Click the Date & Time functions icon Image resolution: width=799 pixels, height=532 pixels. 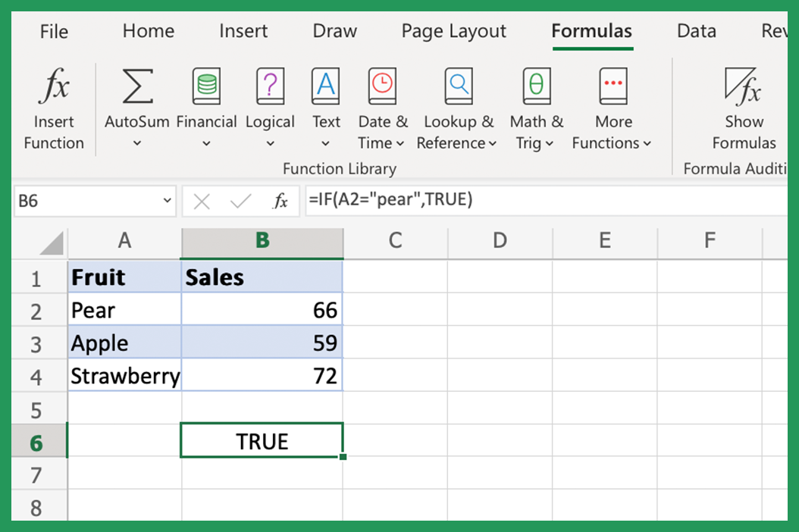382,87
